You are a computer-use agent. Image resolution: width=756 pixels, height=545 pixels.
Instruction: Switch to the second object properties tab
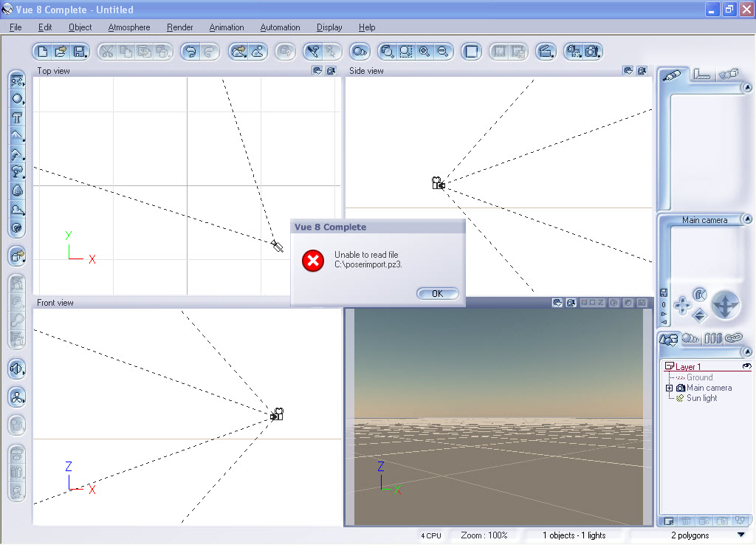[701, 75]
